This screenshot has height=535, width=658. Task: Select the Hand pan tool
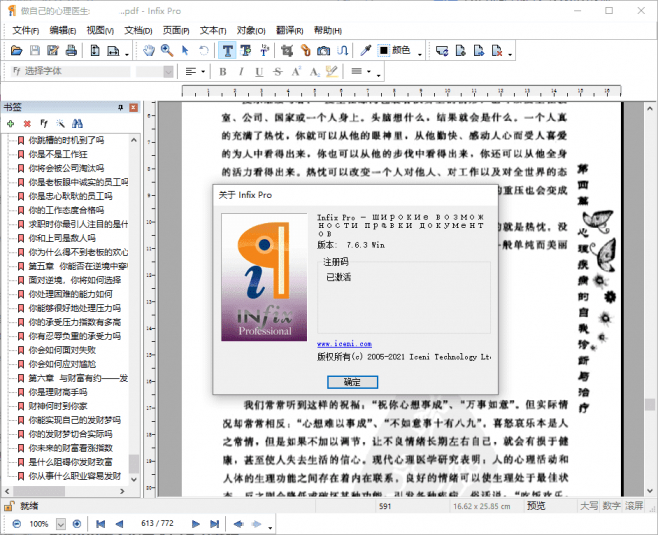(149, 50)
